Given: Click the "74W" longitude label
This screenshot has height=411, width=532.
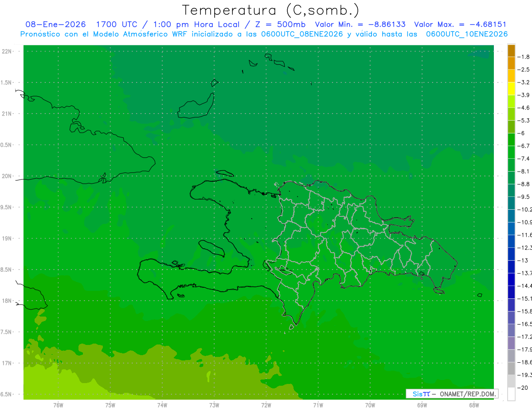Looking at the screenshot, I should click(162, 405).
